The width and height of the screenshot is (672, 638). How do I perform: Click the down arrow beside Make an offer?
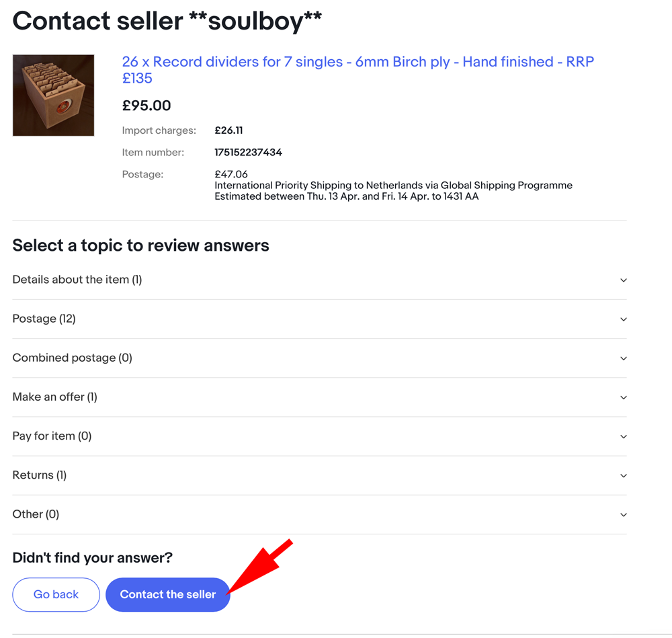[x=623, y=397]
